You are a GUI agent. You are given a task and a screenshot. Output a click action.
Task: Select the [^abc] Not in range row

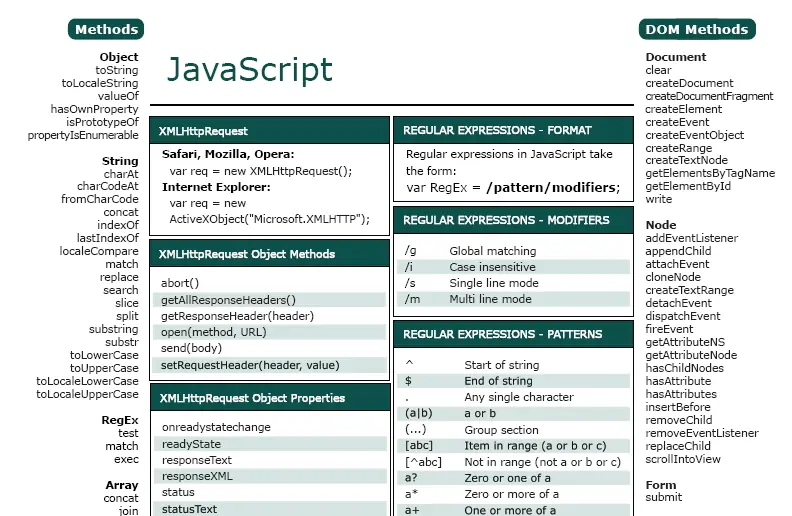click(513, 462)
